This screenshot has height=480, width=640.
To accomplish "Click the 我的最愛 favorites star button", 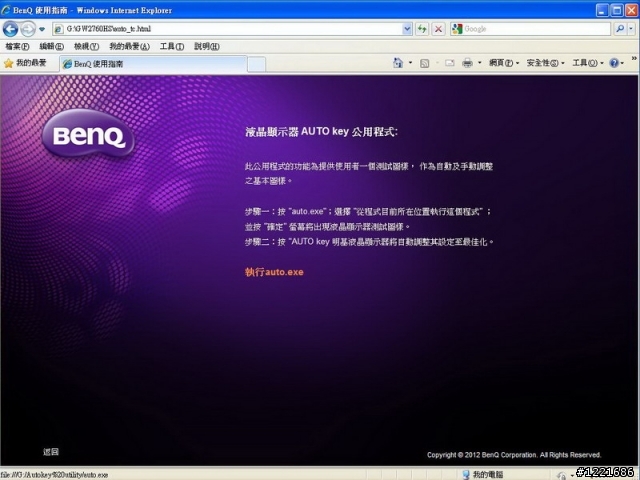I will (x=25, y=63).
